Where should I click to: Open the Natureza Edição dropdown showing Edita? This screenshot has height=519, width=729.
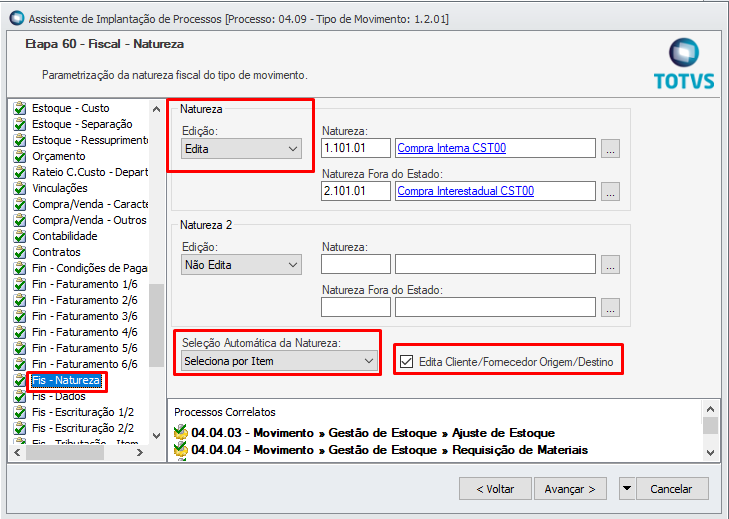(241, 149)
